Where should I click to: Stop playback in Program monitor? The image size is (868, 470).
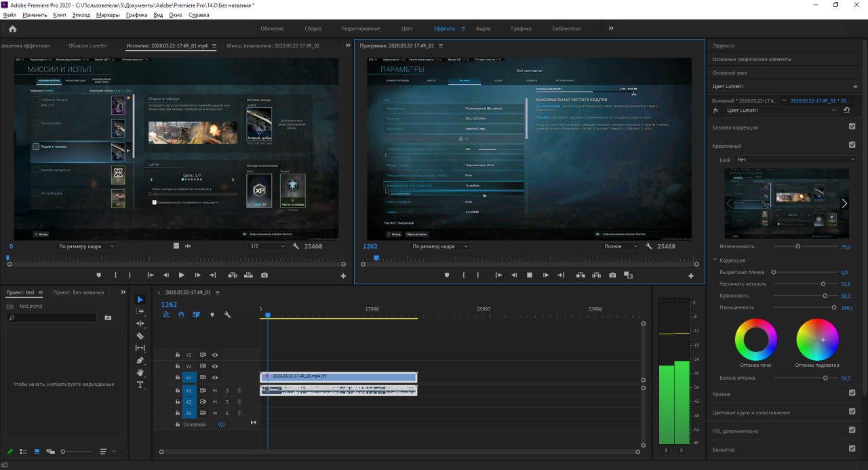529,275
